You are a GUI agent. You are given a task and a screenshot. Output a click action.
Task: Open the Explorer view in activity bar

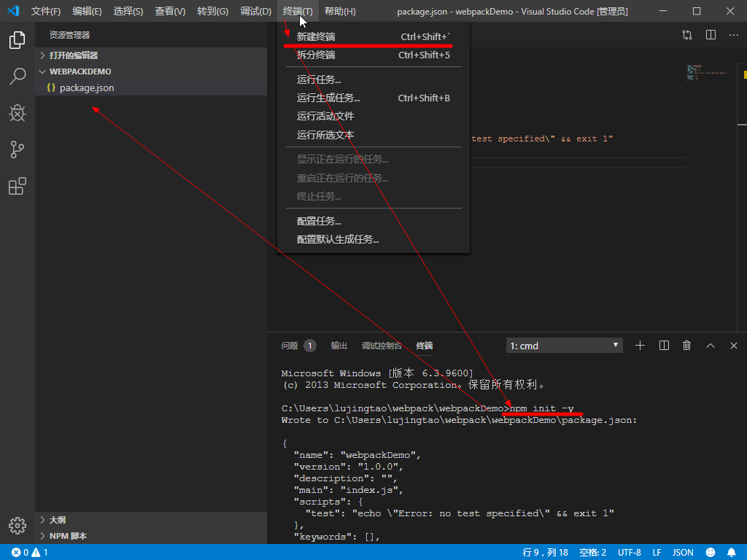pyautogui.click(x=18, y=40)
